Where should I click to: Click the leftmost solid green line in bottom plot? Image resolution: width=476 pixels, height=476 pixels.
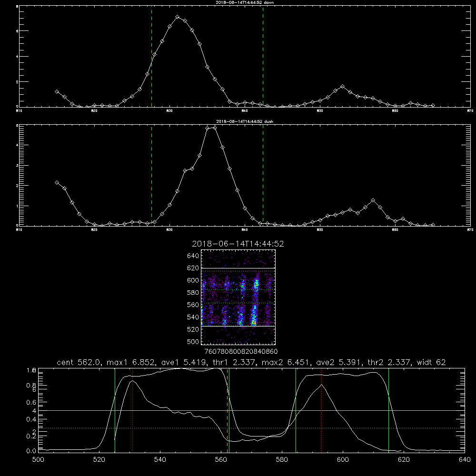(x=115, y=410)
